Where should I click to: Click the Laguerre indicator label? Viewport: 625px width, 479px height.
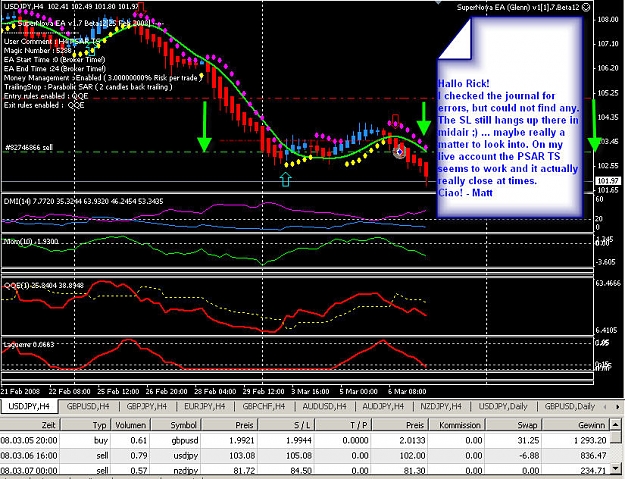pyautogui.click(x=29, y=344)
